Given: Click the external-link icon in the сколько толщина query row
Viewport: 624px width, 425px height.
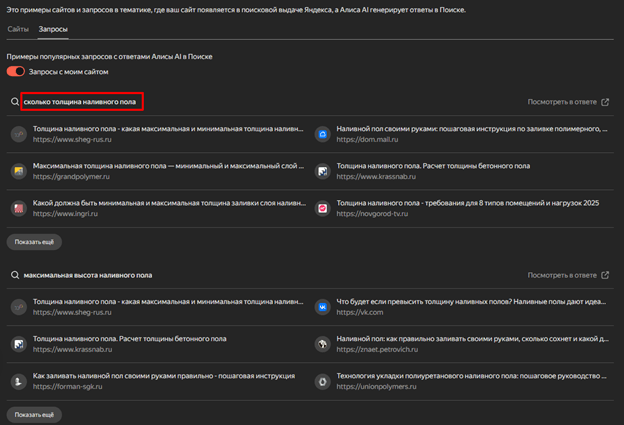Looking at the screenshot, I should (x=605, y=102).
